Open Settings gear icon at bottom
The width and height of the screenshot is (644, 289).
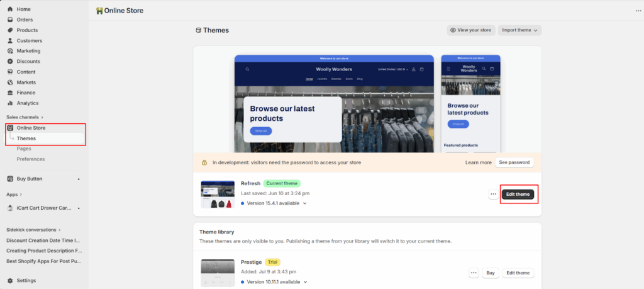click(10, 280)
